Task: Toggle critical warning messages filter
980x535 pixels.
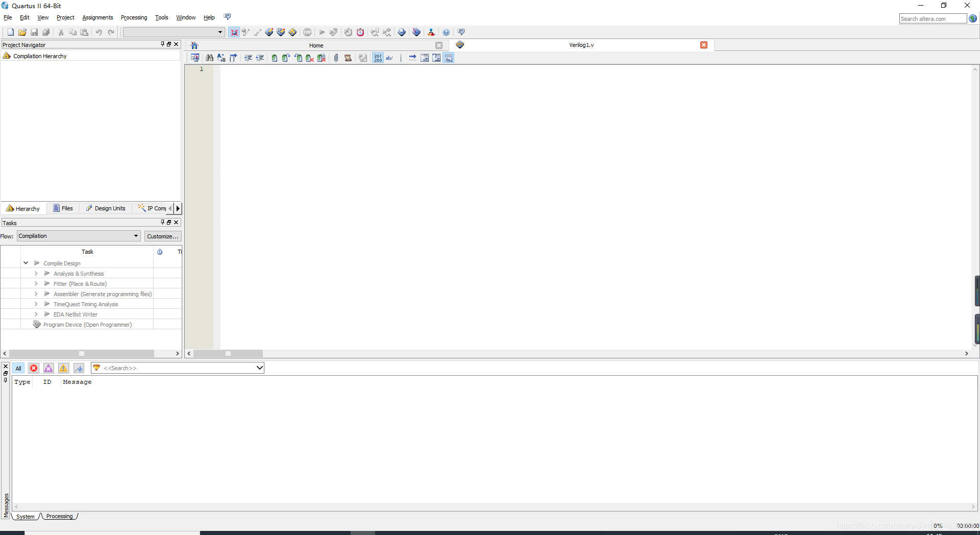Action: point(48,368)
